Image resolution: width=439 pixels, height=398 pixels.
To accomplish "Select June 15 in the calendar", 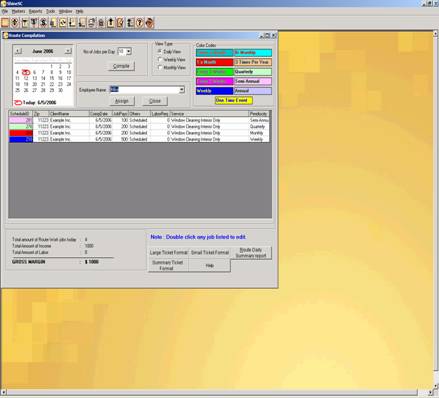I will 52,78.
